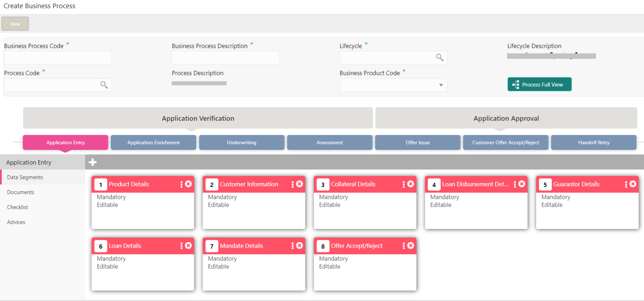Image resolution: width=644 pixels, height=301 pixels.
Task: Delete the Collateral Details segment
Action: point(411,184)
